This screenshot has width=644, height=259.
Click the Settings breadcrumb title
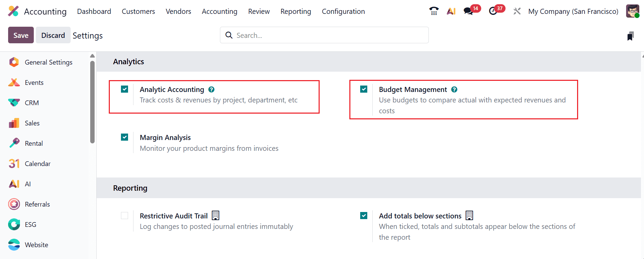pos(88,36)
